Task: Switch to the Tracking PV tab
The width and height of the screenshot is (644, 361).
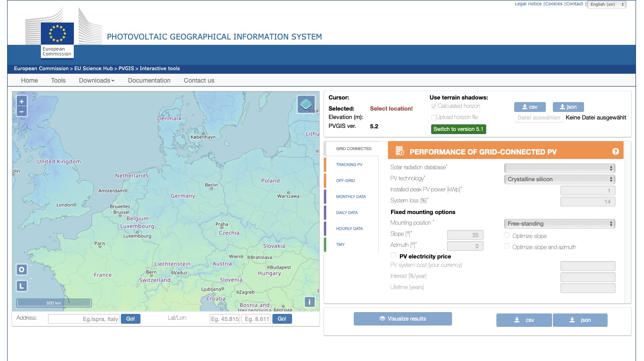Action: tap(352, 165)
